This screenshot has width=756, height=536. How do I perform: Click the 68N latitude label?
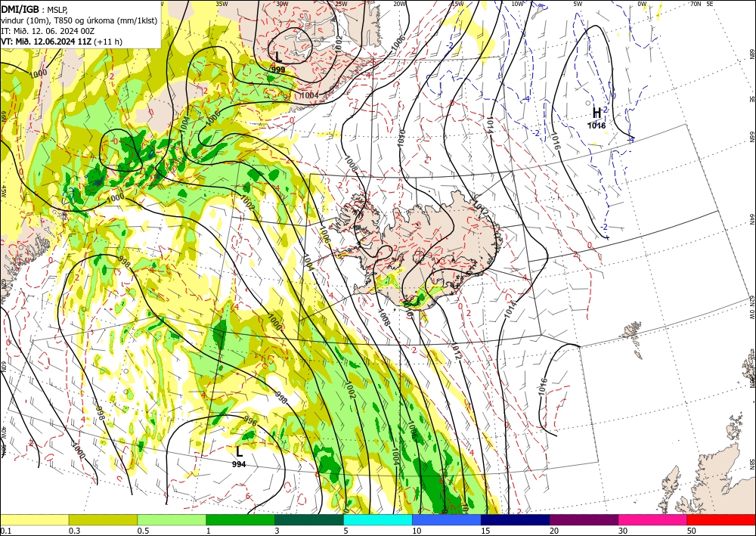[x=752, y=53]
